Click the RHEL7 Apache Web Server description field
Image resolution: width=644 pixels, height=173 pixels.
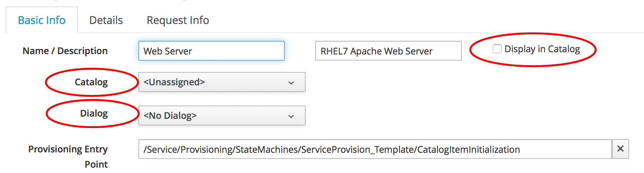point(388,51)
